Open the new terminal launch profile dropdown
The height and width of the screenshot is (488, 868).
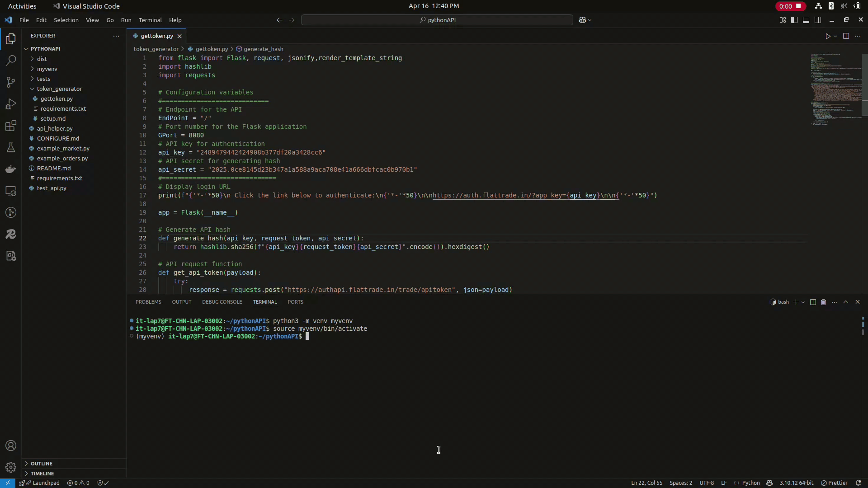tap(803, 302)
